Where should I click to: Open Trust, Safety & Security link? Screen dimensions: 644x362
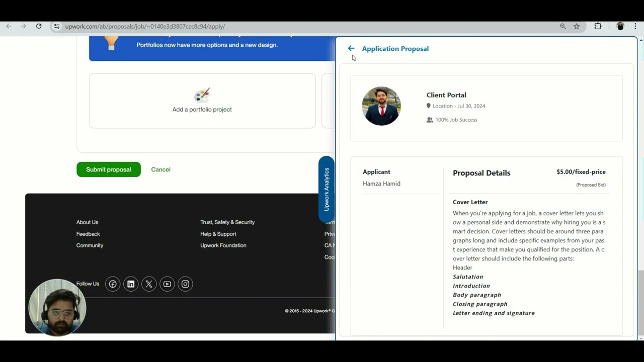[227, 222]
